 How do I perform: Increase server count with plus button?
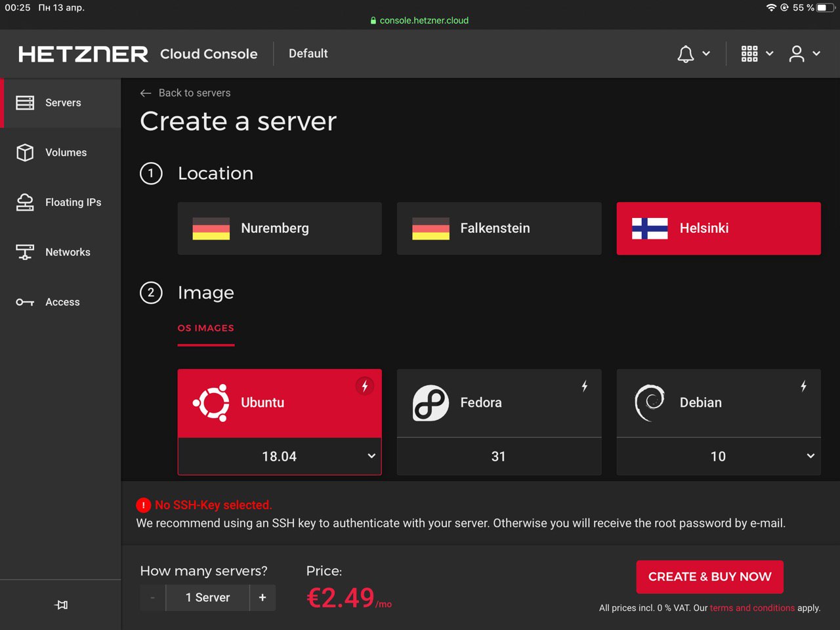click(x=262, y=598)
